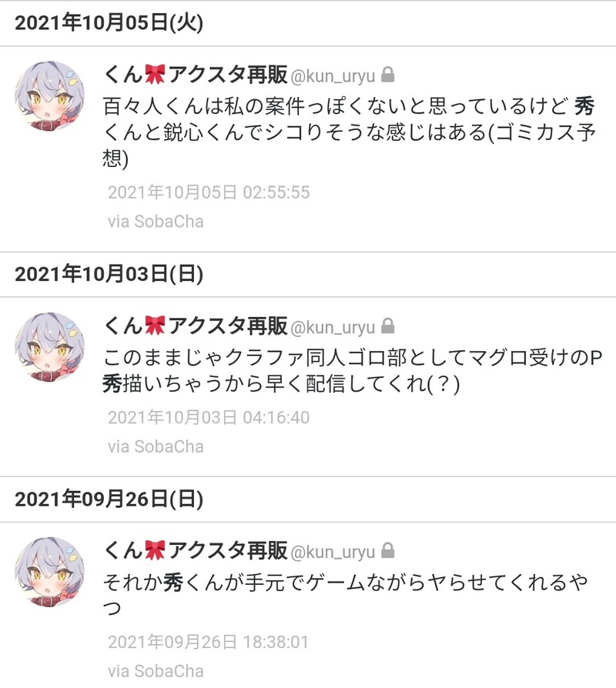Click lock icon on the October 5 tweet
Screen dimensions: 616x688
click(387, 75)
